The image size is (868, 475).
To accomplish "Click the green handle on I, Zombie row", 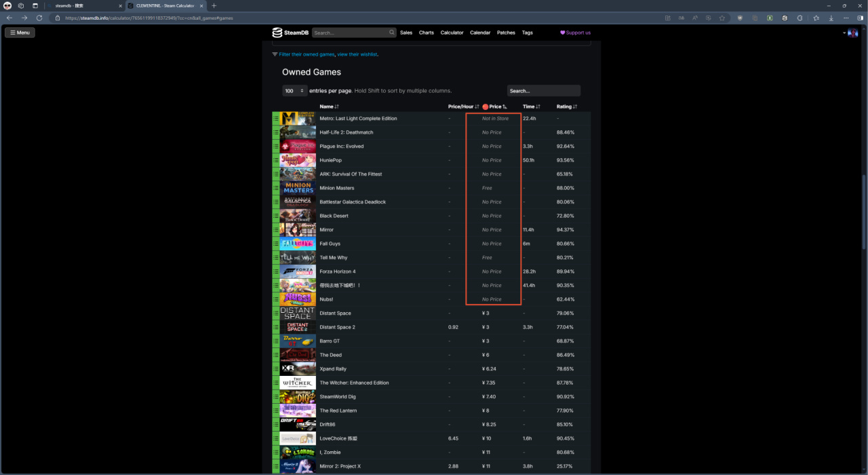I will click(x=276, y=452).
